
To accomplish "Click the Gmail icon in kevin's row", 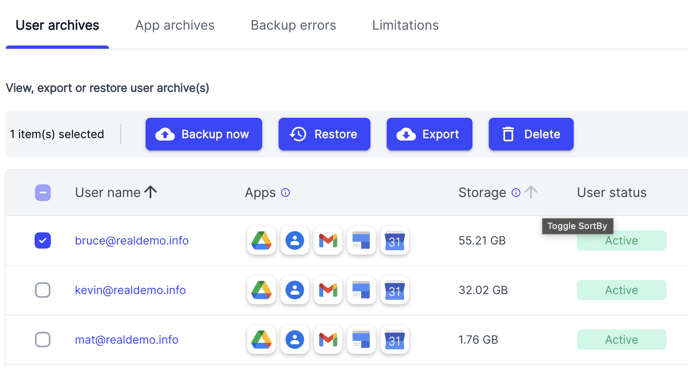I will (328, 290).
